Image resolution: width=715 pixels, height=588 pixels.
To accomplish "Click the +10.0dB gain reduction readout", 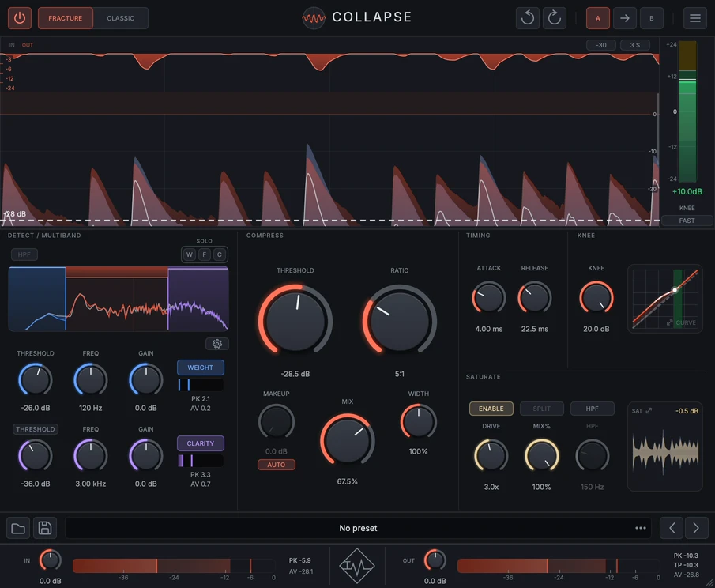I will click(x=687, y=191).
